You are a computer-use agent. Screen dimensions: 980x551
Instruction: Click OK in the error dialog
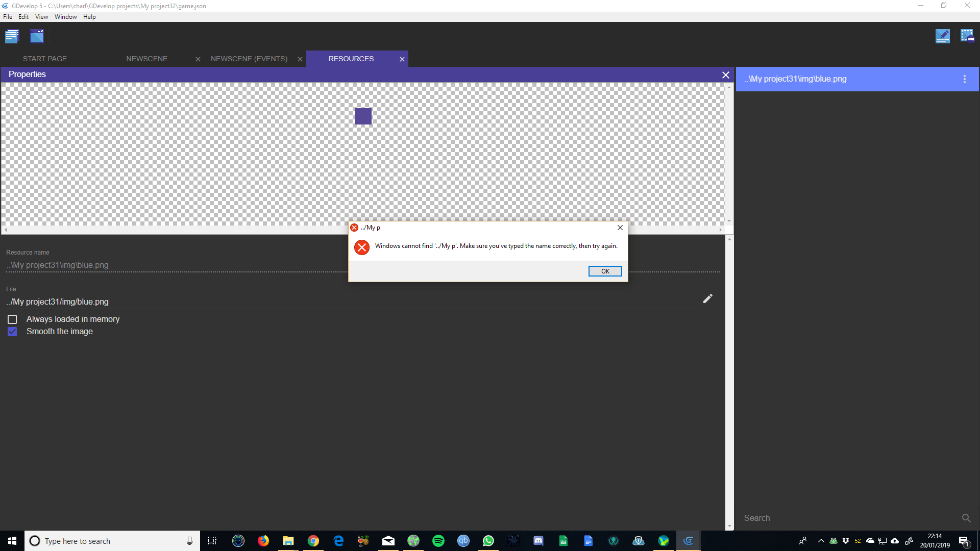tap(605, 271)
